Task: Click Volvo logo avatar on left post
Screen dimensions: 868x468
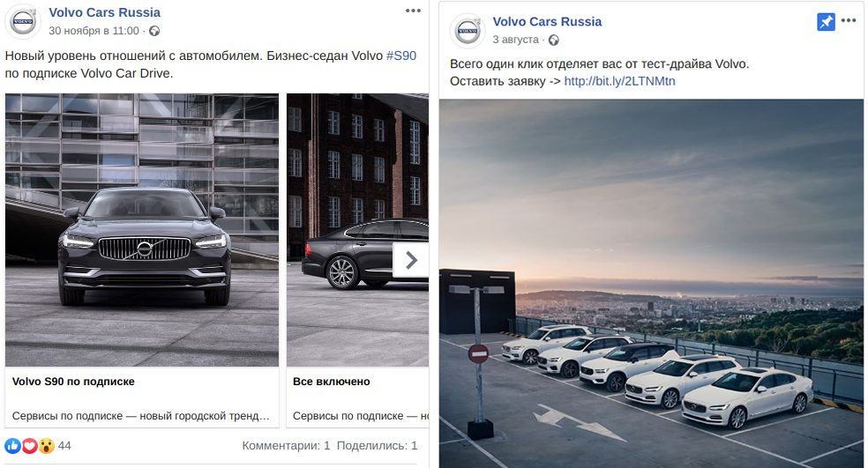Action: (x=23, y=21)
